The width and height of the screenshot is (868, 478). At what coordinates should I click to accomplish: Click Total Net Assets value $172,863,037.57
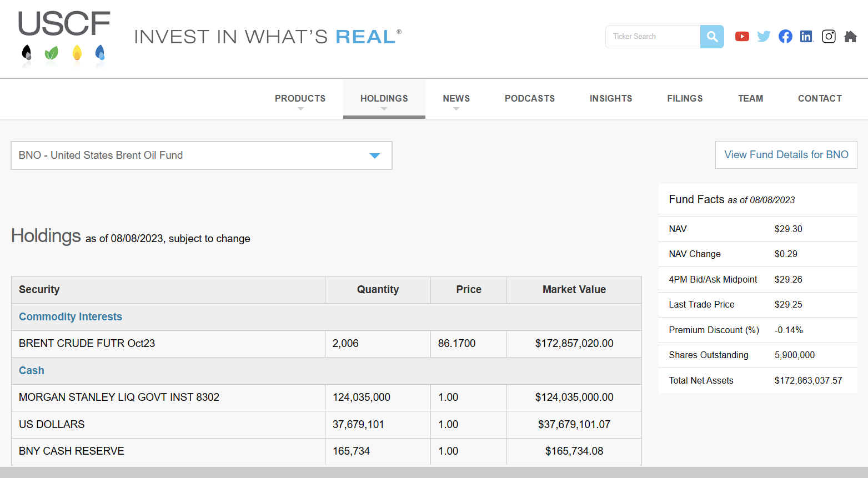pyautogui.click(x=809, y=380)
